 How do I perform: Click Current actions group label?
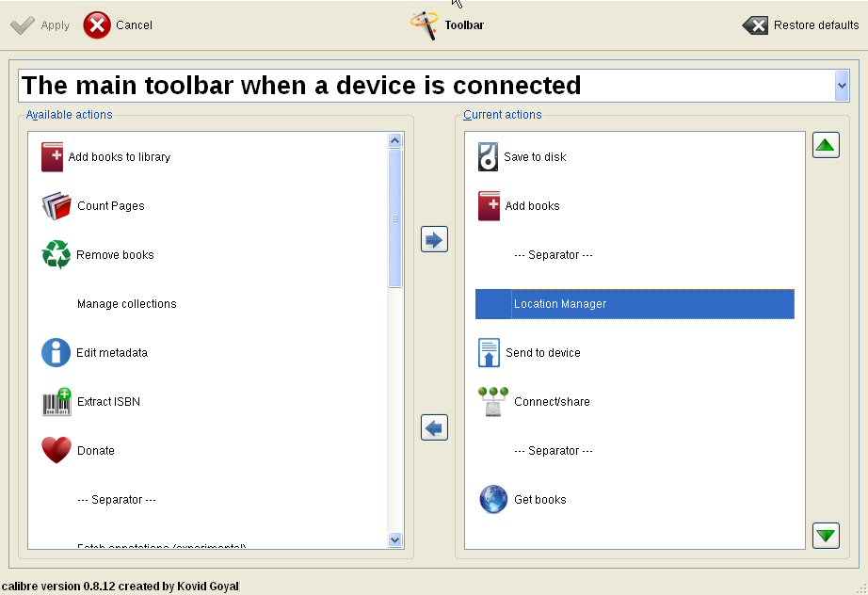tap(503, 115)
